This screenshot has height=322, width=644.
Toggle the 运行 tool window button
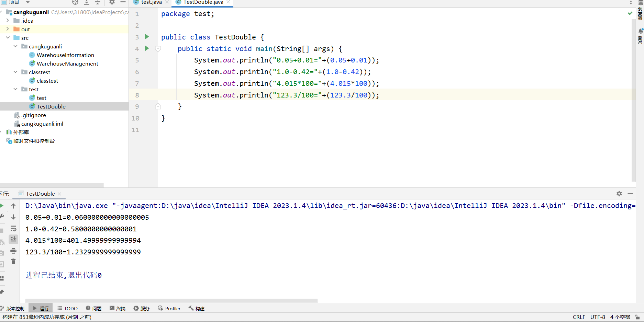tap(41, 309)
